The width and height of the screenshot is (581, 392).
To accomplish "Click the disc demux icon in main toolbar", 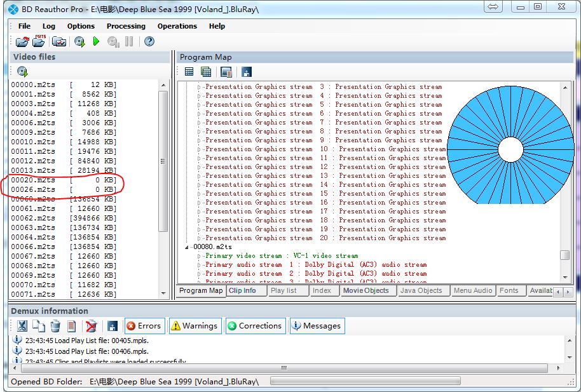I will point(79,41).
